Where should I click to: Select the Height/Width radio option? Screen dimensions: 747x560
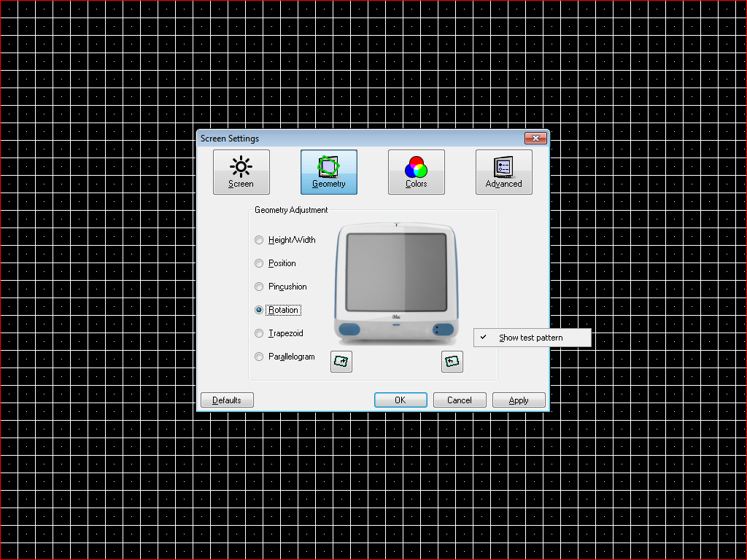tap(285, 240)
